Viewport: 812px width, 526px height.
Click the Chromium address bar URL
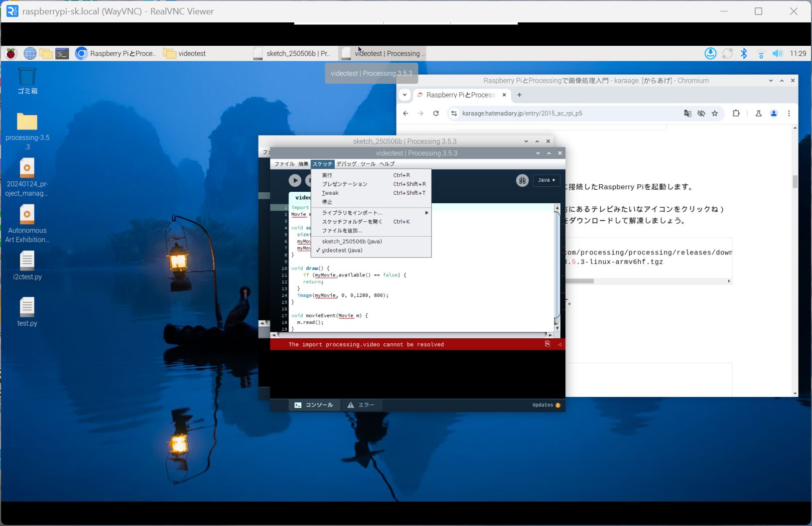click(x=522, y=114)
